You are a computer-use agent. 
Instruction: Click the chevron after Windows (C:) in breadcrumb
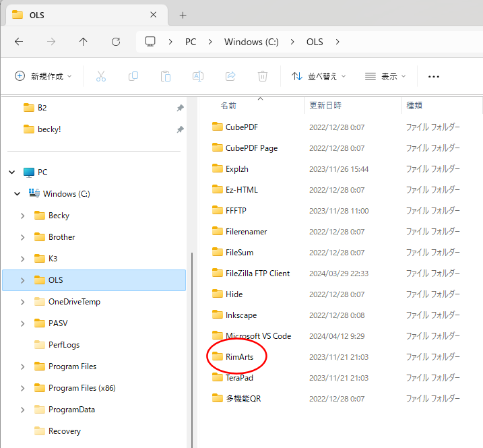click(x=292, y=42)
